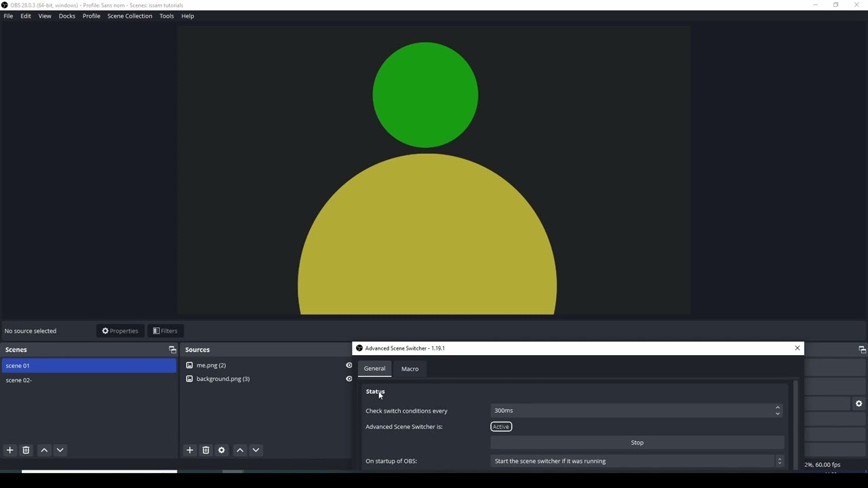Open the File menu
868x488 pixels.
coord(8,16)
